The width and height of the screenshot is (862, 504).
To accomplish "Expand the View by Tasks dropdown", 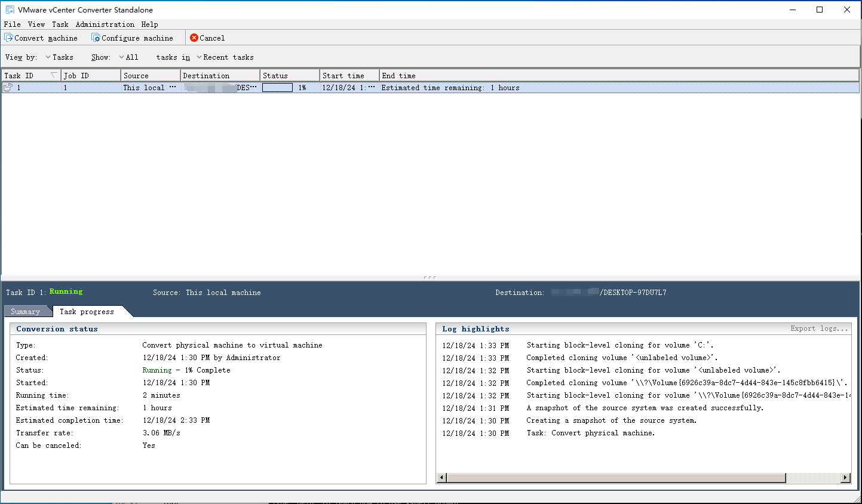I will 59,57.
